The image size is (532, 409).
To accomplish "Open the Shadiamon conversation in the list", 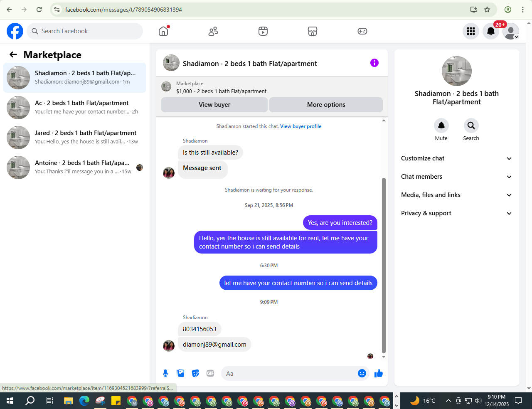I will click(x=75, y=78).
